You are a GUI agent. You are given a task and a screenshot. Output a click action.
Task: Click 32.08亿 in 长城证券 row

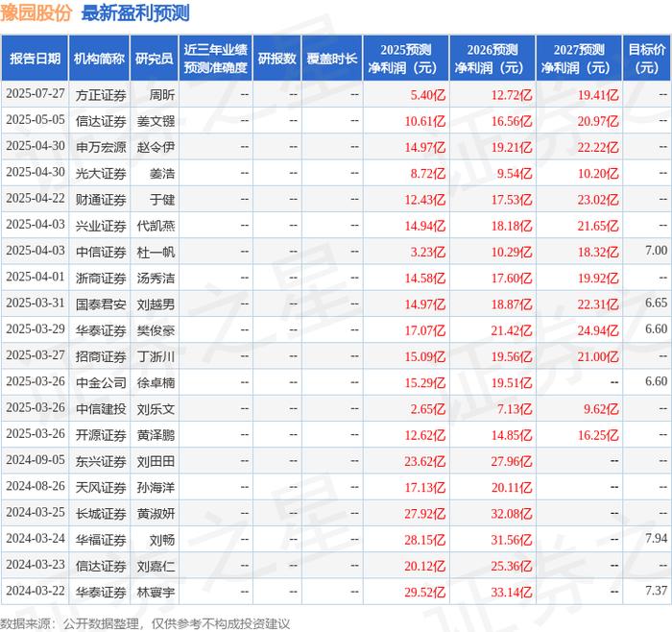[512, 514]
